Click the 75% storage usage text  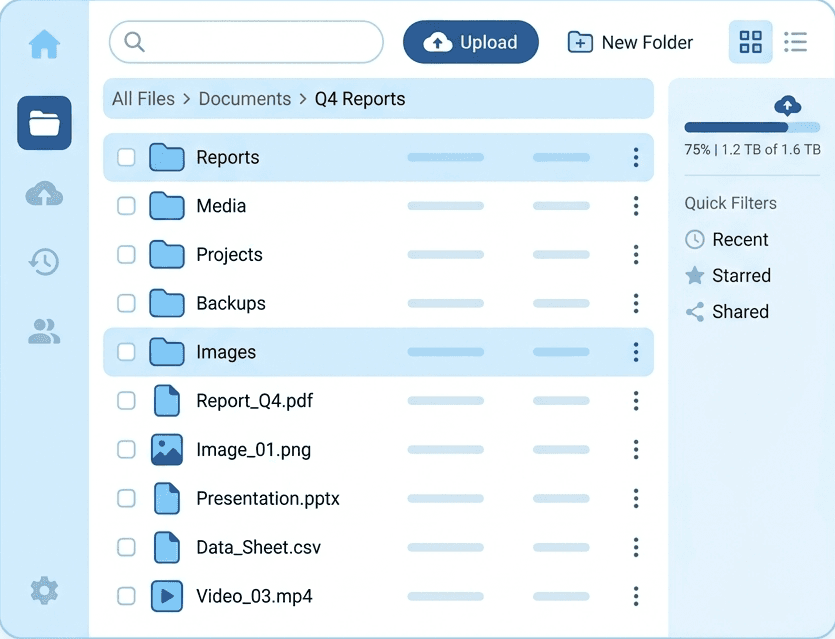[752, 149]
